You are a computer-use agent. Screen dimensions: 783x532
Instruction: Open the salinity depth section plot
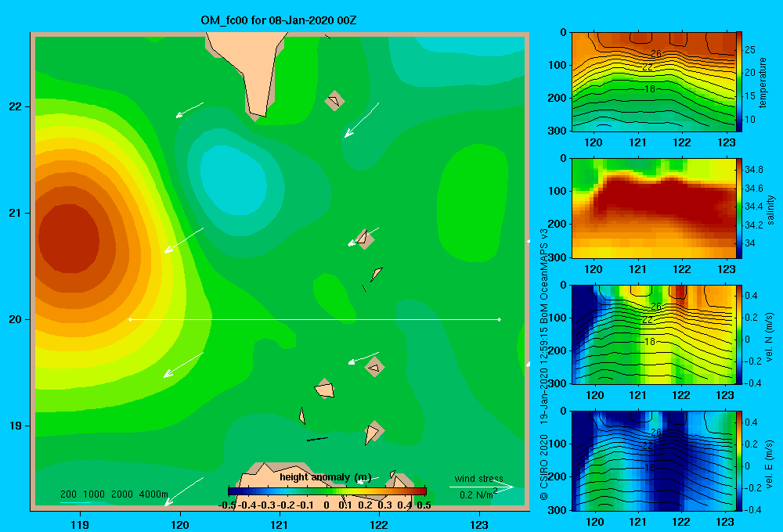click(654, 208)
